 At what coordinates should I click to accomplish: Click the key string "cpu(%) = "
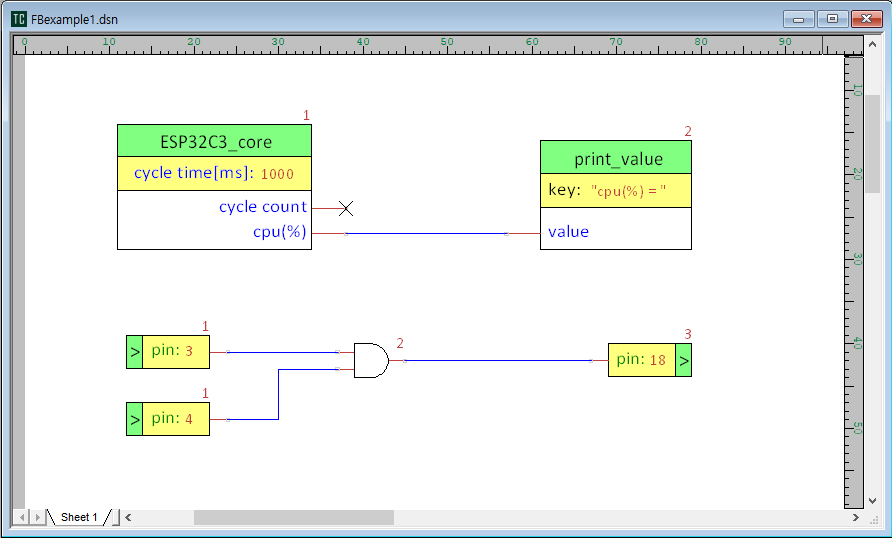(629, 191)
